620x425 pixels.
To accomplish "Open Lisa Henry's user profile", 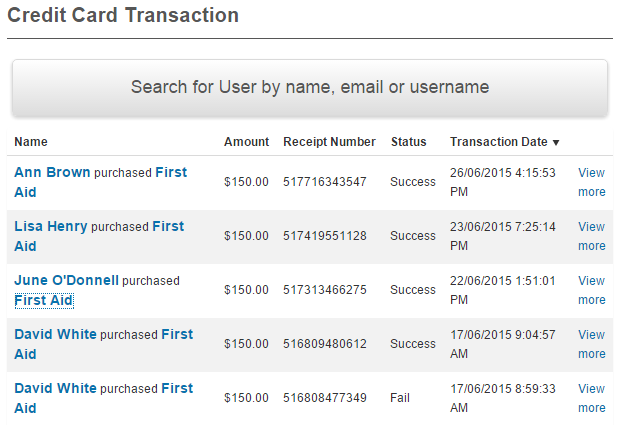I will pos(51,226).
